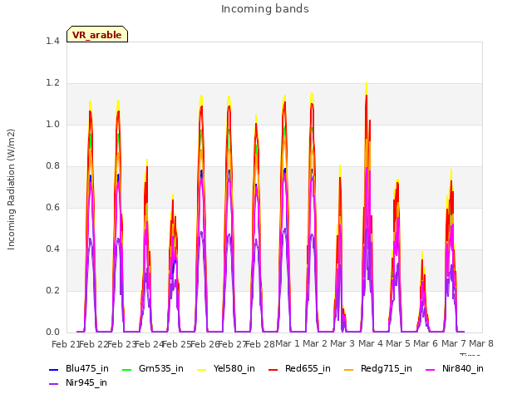Click the Incoming Radiation (W/m2) axis label

(x=11, y=190)
